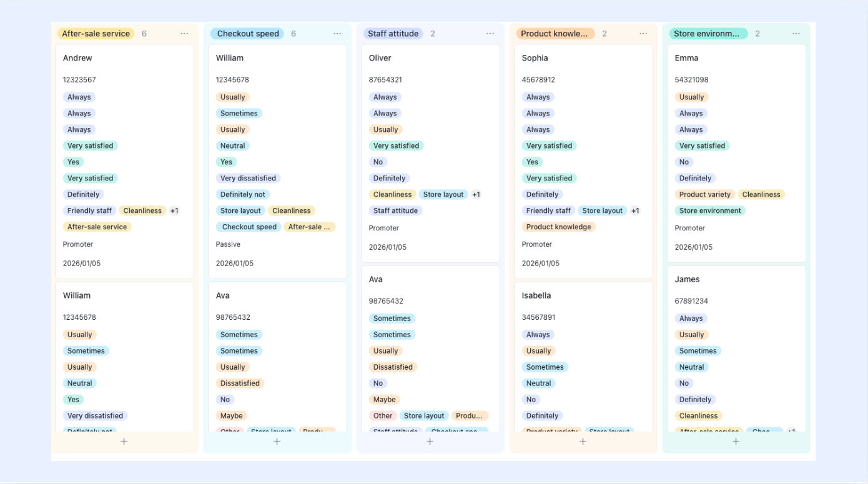Viewport: 868px width, 484px height.
Task: Select the Staff attitude column header label
Action: click(393, 34)
